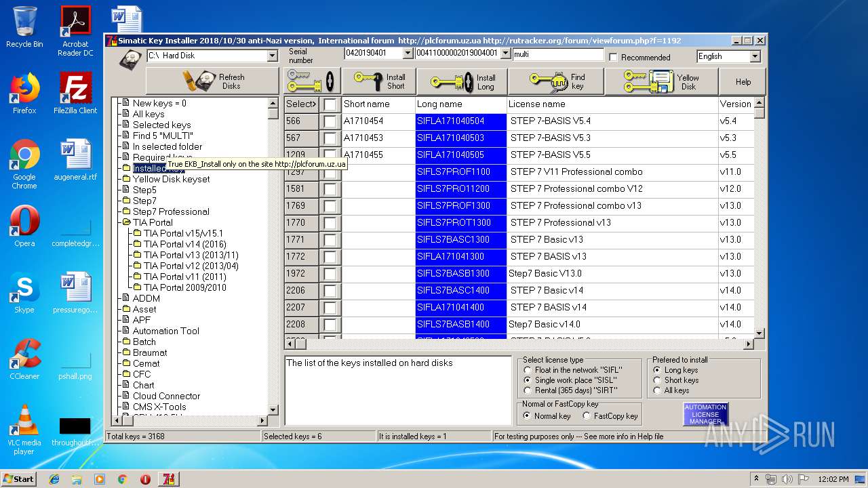Viewport: 868px width, 488px height.
Task: Click the multi search text field
Action: [x=557, y=54]
